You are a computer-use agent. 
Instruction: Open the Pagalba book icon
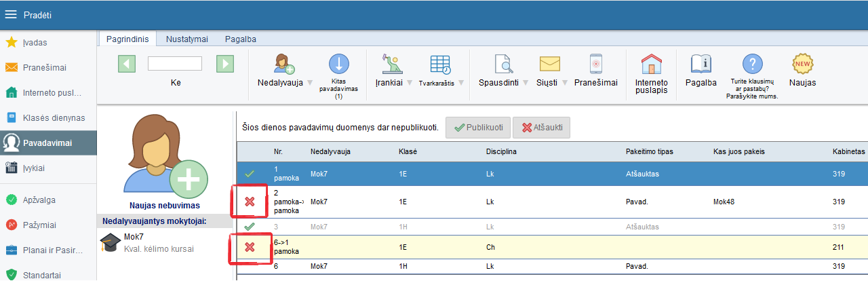[x=701, y=64]
